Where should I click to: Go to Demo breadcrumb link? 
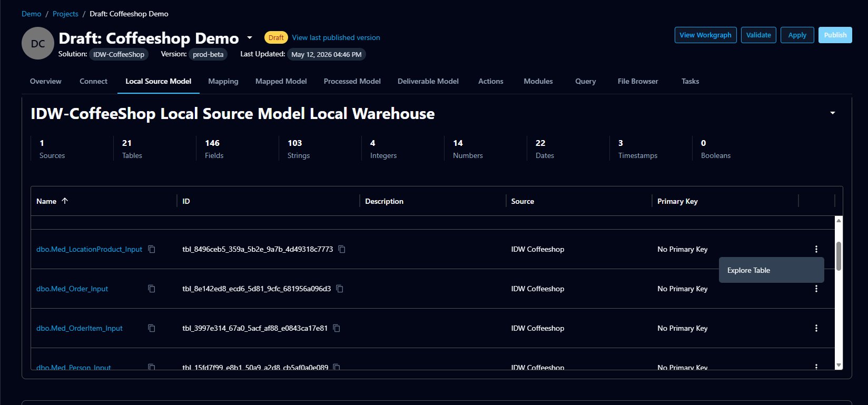(31, 14)
